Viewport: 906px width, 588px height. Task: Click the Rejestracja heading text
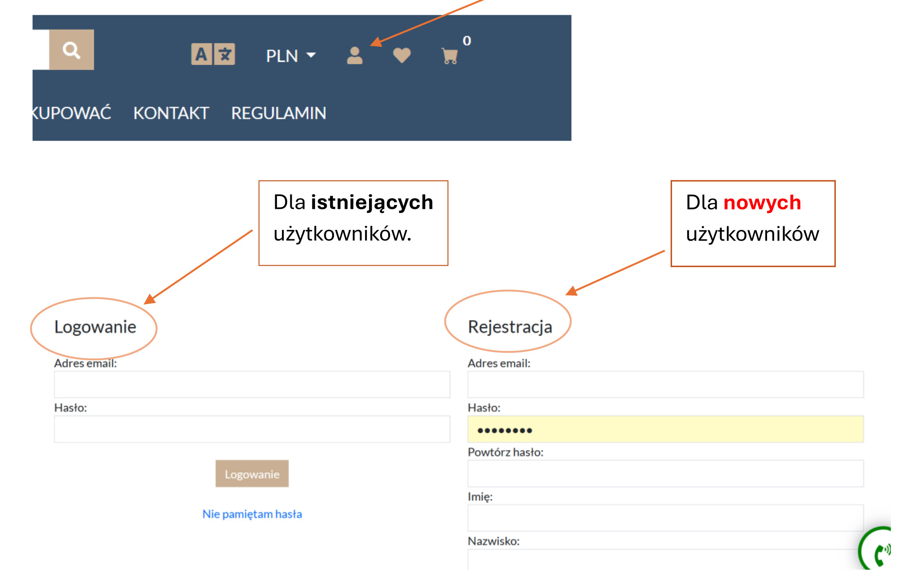[510, 326]
